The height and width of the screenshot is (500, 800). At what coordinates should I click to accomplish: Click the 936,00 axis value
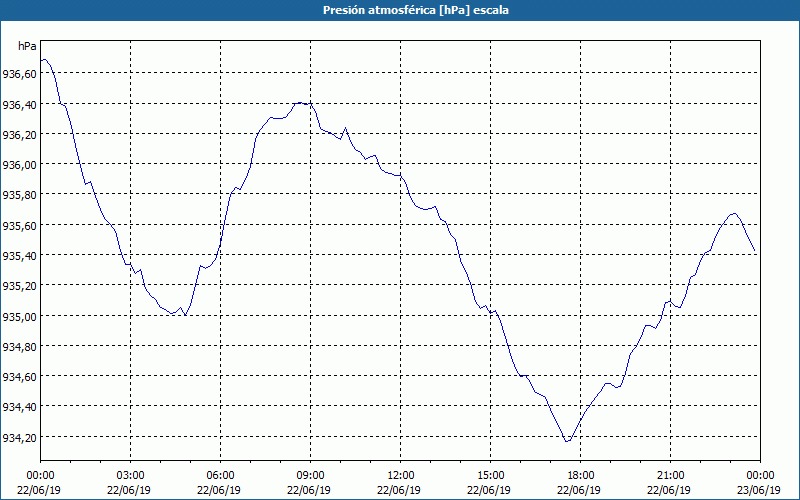point(19,165)
